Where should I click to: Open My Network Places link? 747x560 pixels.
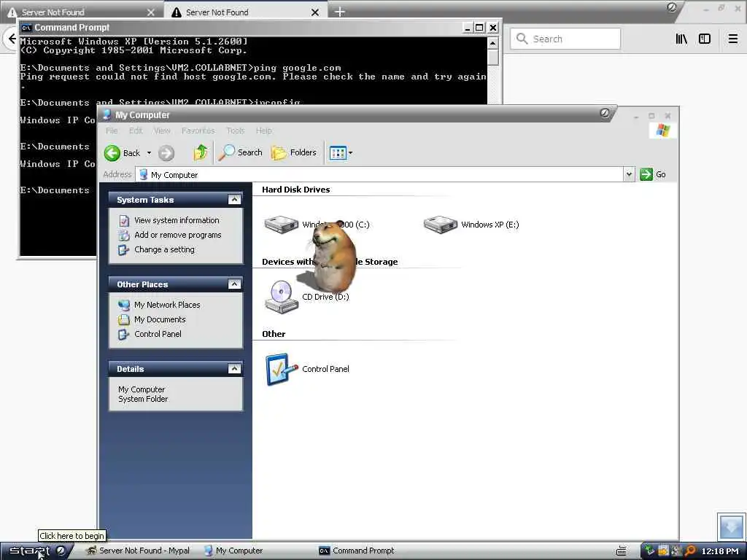(x=167, y=305)
